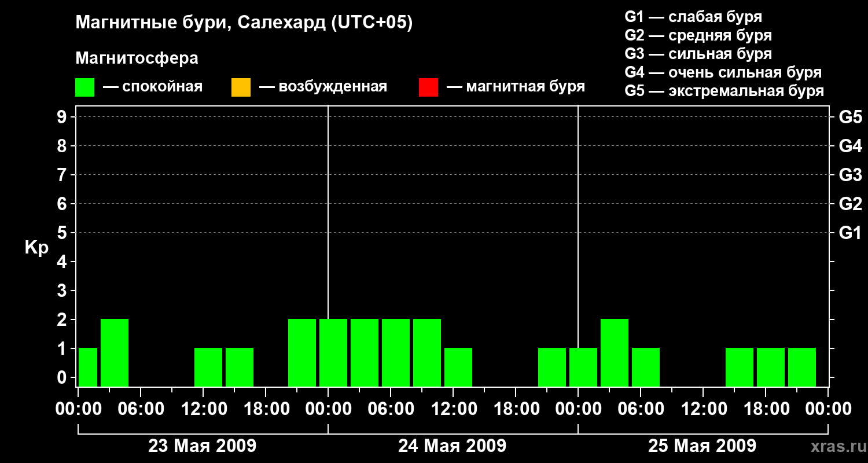Click the '— магнитная буря' legend label
Viewport: 868px width, 463px height.
coord(516,87)
